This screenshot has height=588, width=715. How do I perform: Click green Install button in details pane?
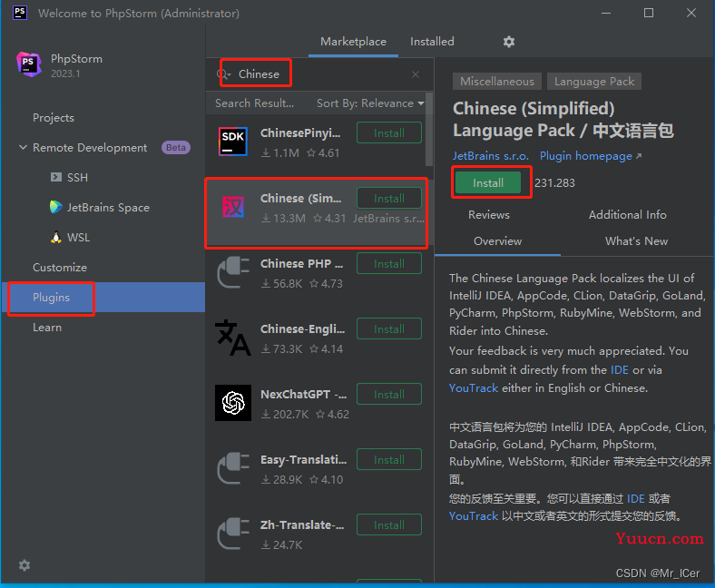(x=488, y=182)
